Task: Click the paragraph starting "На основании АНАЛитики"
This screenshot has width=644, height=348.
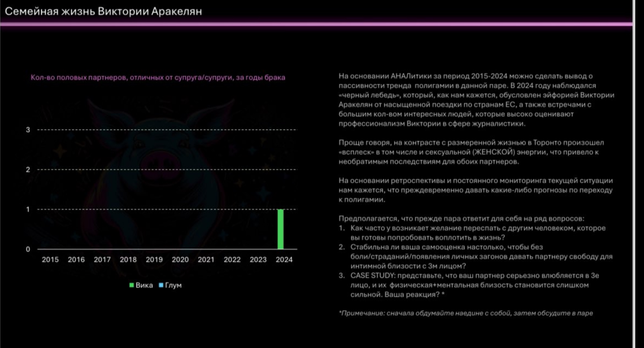Action: pyautogui.click(x=476, y=100)
